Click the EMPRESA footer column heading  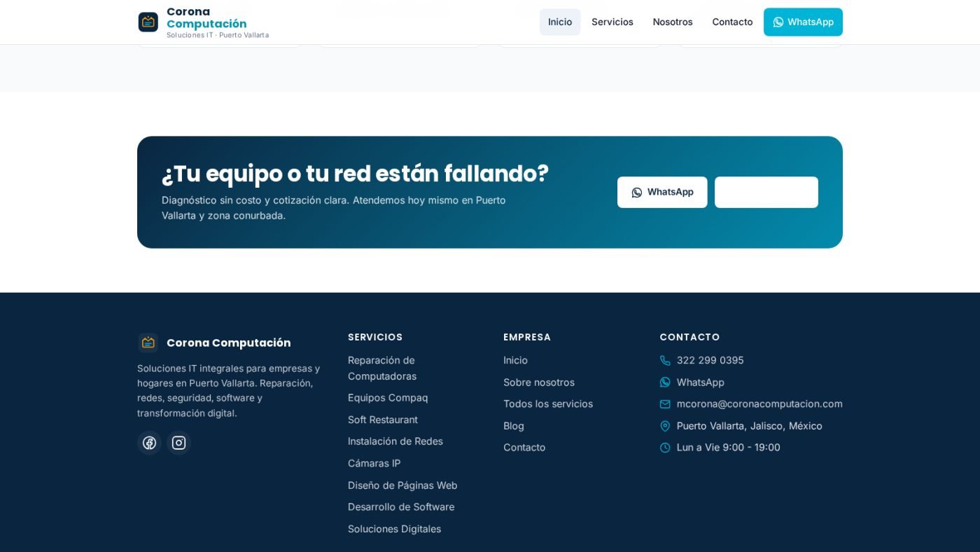click(527, 337)
